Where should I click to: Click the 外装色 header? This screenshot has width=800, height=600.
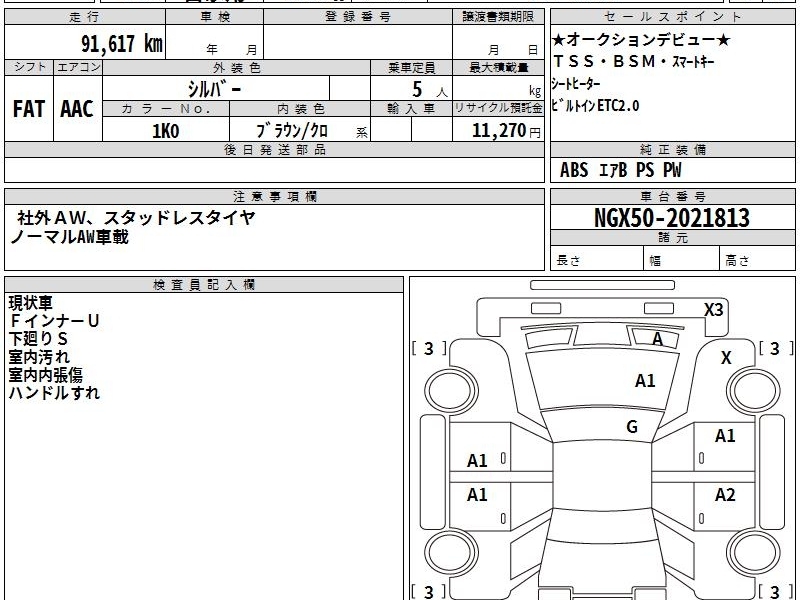[x=236, y=67]
